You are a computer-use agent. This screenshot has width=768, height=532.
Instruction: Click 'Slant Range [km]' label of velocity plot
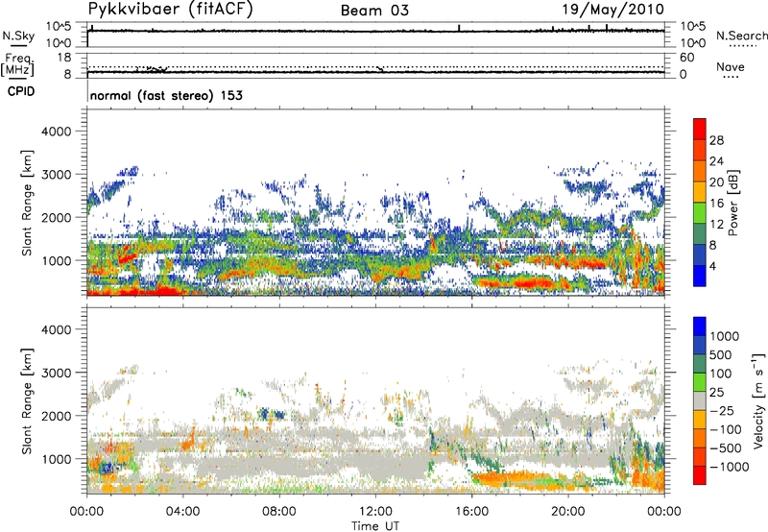tap(27, 401)
